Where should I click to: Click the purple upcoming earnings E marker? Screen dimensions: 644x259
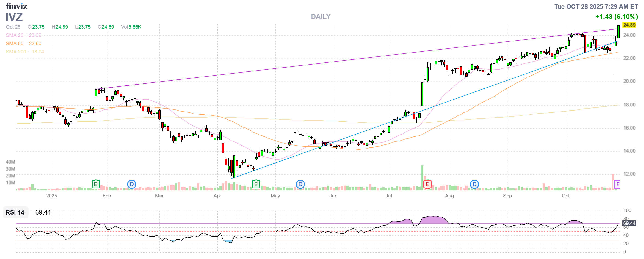(x=617, y=185)
